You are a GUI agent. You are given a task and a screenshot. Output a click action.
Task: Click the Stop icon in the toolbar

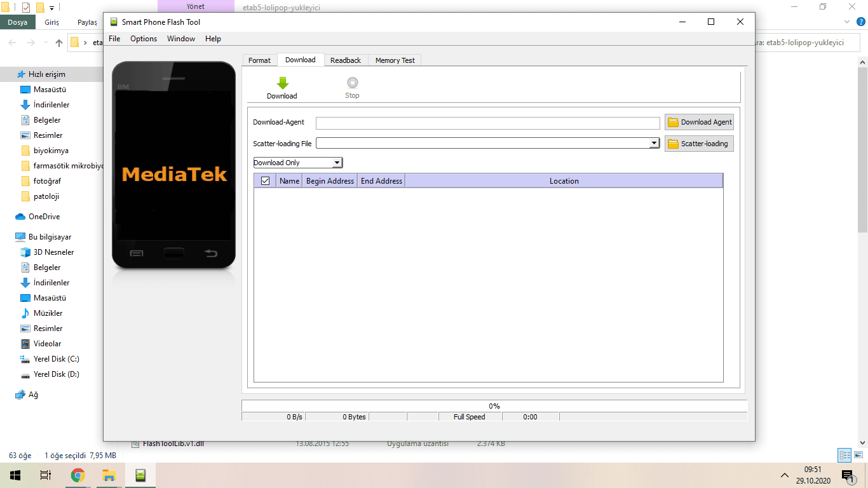point(352,83)
